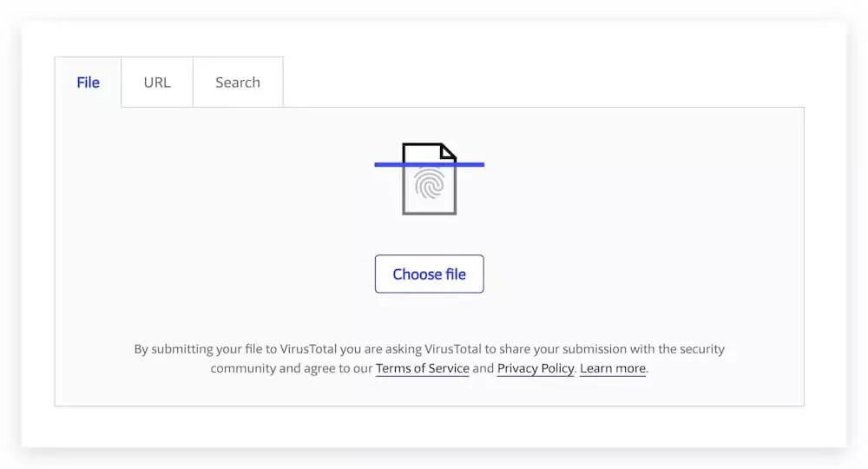Click the blank tab strip right of Search
This screenshot has height=469, width=868.
coord(538,83)
